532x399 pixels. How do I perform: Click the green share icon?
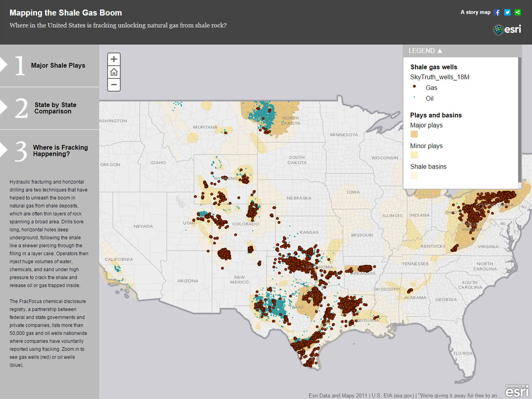pyautogui.click(x=517, y=12)
